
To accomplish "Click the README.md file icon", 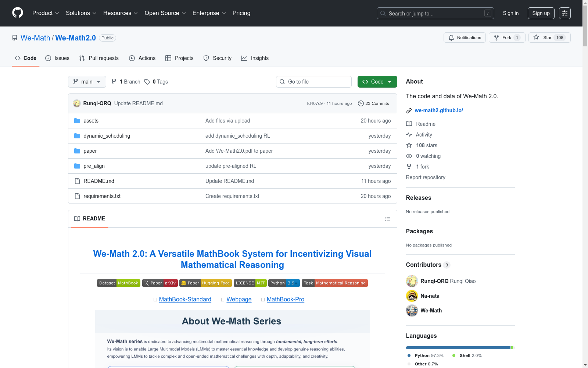I will coord(77,181).
